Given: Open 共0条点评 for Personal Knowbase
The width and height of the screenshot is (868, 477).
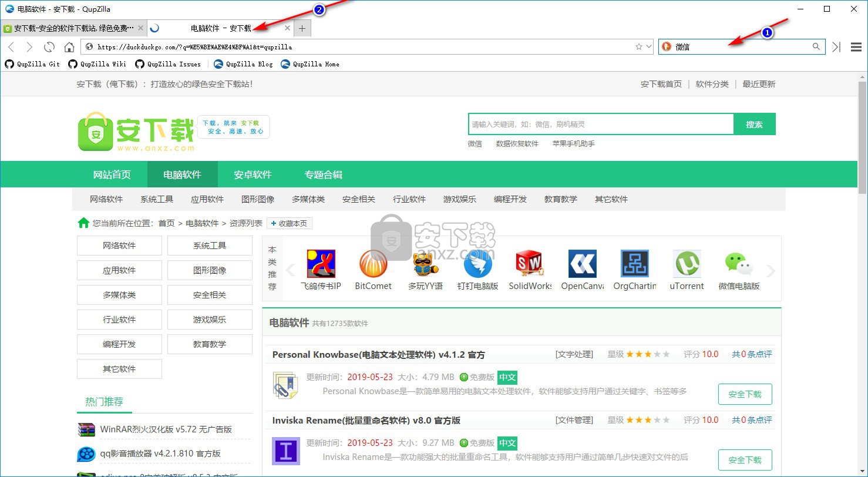Looking at the screenshot, I should click(752, 354).
